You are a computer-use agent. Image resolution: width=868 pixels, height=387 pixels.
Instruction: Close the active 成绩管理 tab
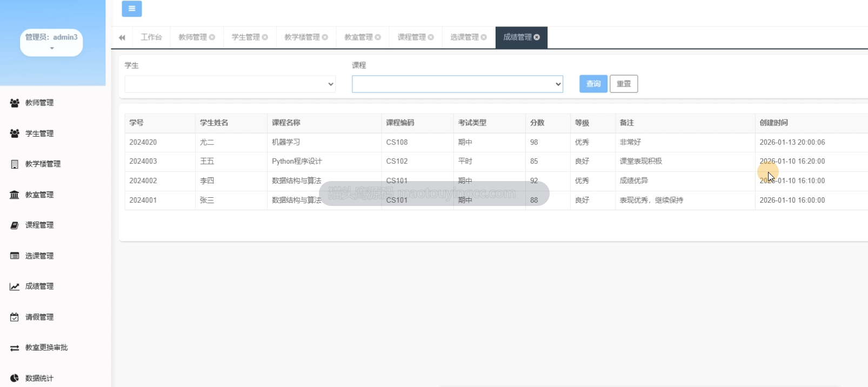(x=537, y=37)
